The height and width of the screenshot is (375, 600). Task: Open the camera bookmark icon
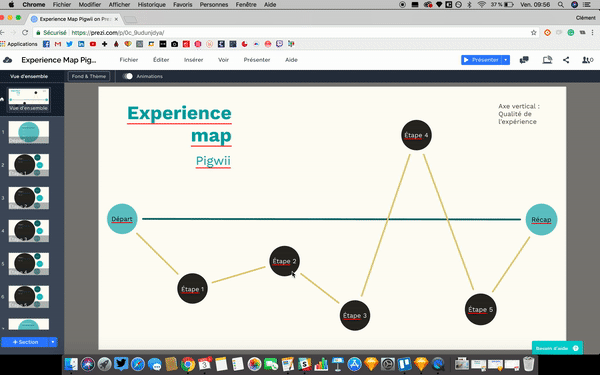[174, 44]
